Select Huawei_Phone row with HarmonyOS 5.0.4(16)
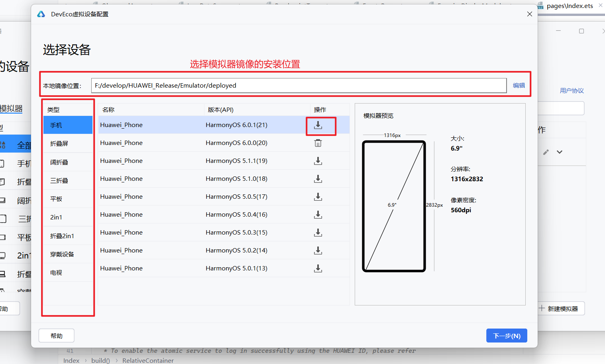The image size is (605, 364). point(224,215)
